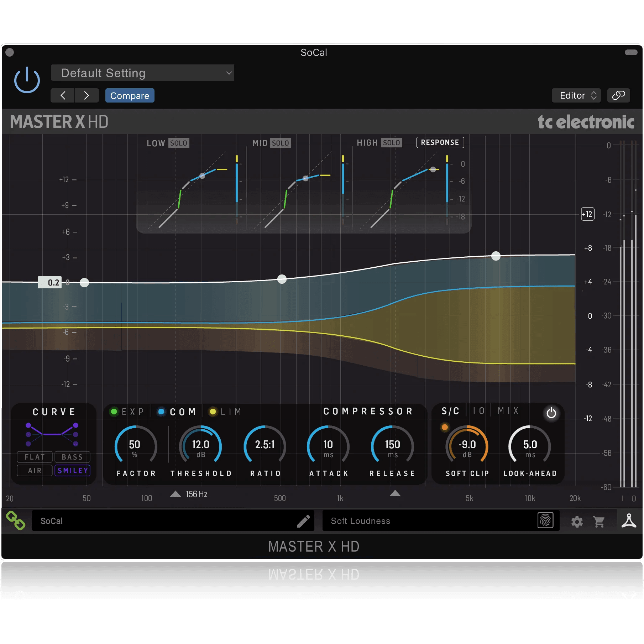Click the green preset link icon
Screen dimensions: 644x644
[16, 521]
